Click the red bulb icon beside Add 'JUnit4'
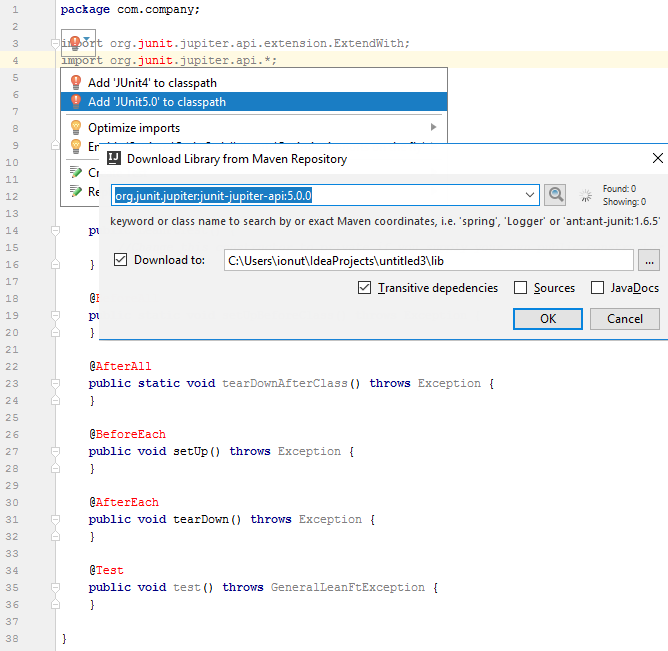The width and height of the screenshot is (668, 651). (x=75, y=83)
